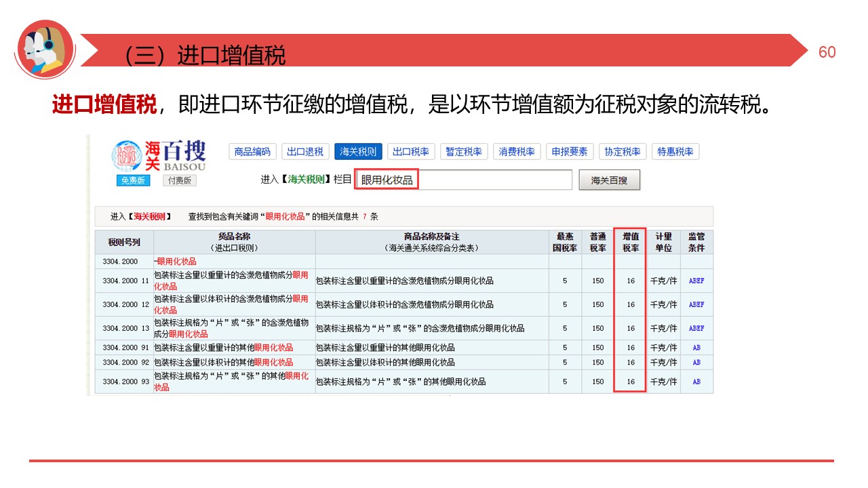Click the 商品名称及备注 column header
This screenshot has width=868, height=488.
coord(432,242)
